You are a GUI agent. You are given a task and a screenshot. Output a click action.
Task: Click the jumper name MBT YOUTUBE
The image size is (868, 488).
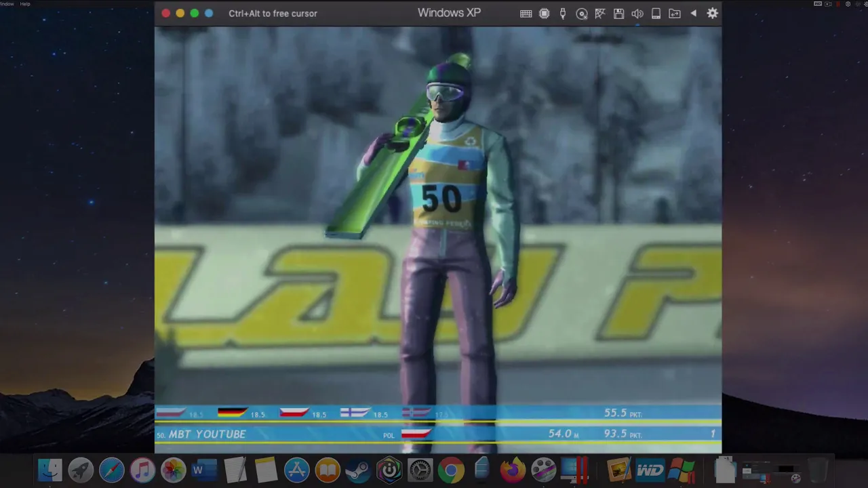click(x=207, y=434)
